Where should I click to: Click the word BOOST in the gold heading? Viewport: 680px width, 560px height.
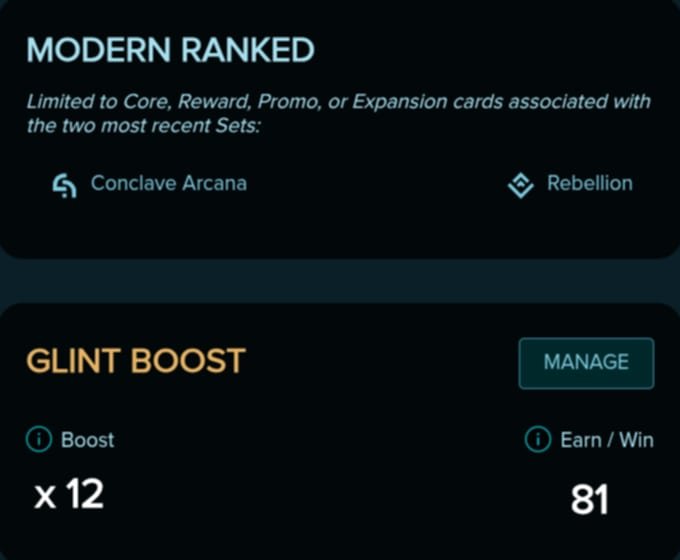click(x=188, y=360)
